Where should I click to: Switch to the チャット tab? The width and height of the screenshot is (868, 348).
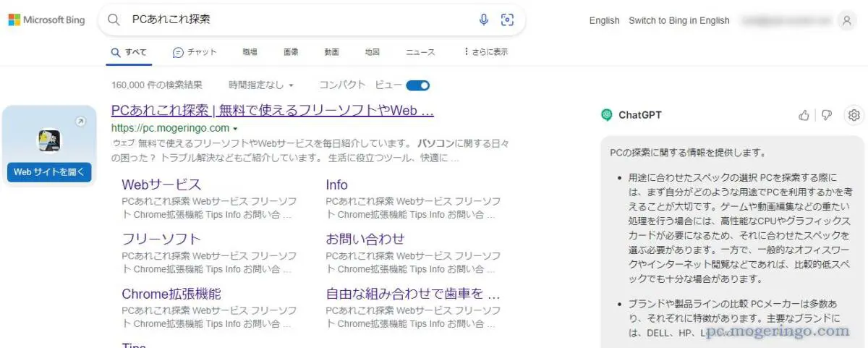(195, 52)
